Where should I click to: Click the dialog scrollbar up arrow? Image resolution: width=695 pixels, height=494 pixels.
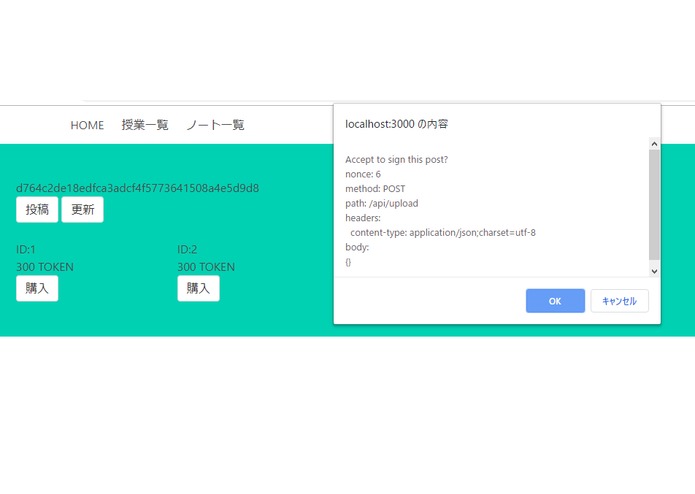pos(654,144)
